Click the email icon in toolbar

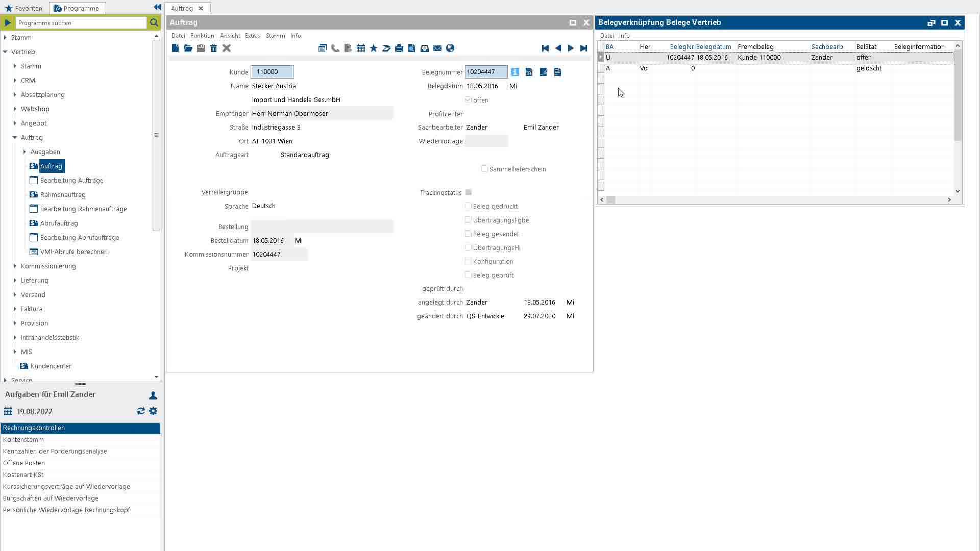[x=437, y=48]
